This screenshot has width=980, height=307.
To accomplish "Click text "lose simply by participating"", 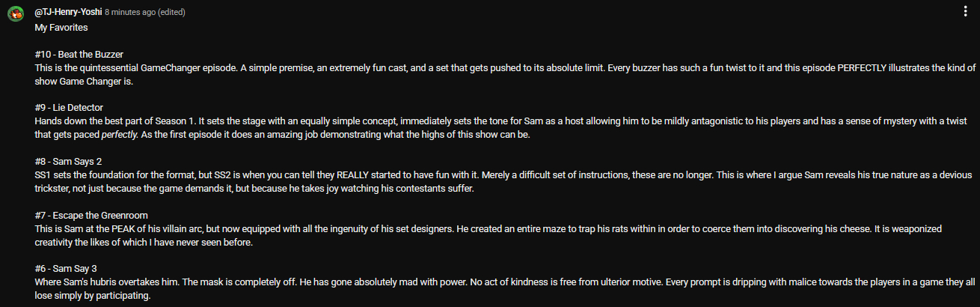I will 93,295.
